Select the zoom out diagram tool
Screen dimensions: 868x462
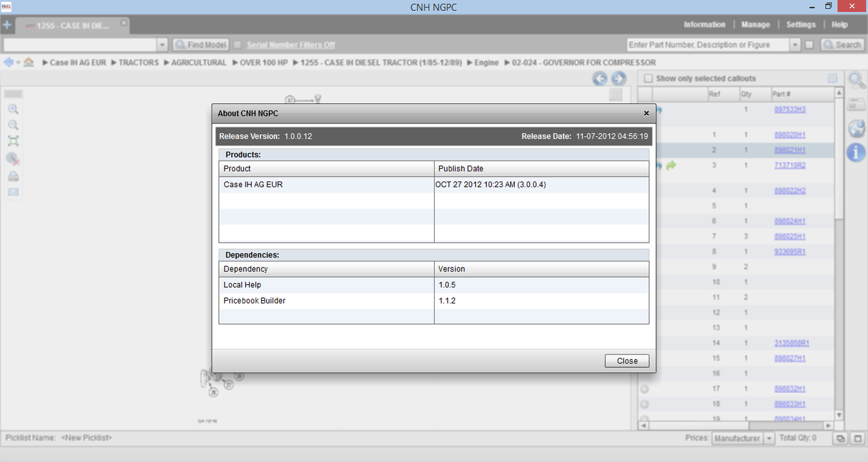pos(13,125)
